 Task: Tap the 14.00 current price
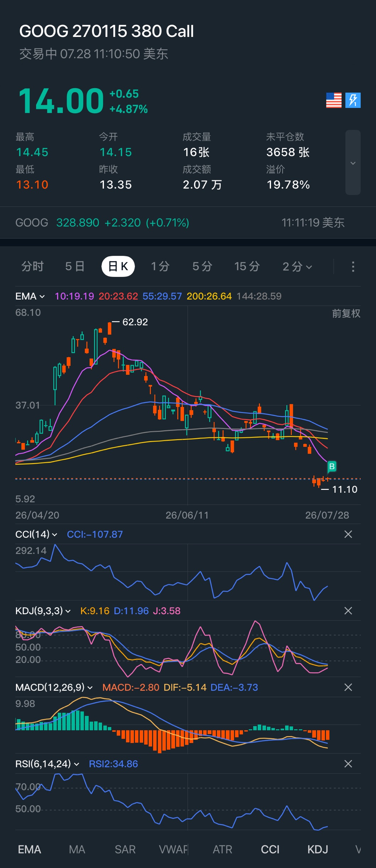coord(61,101)
